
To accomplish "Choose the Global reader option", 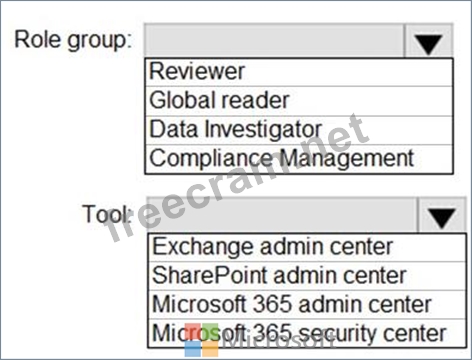I will 299,101.
